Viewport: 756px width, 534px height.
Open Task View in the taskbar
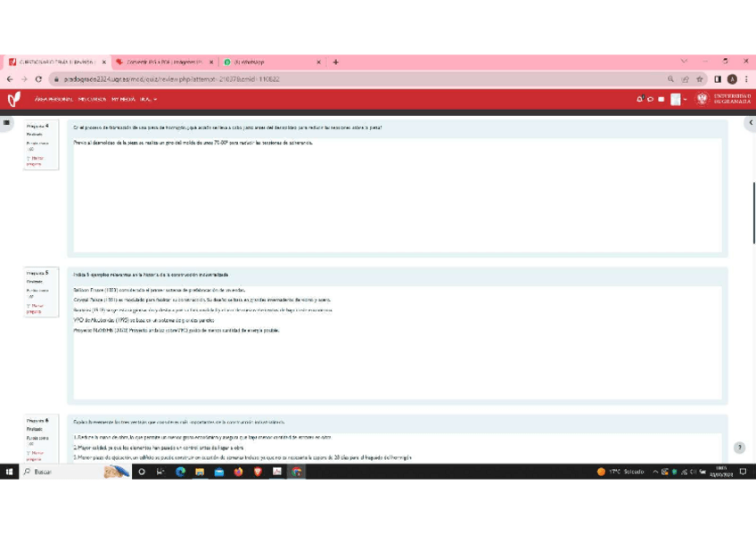[160, 472]
